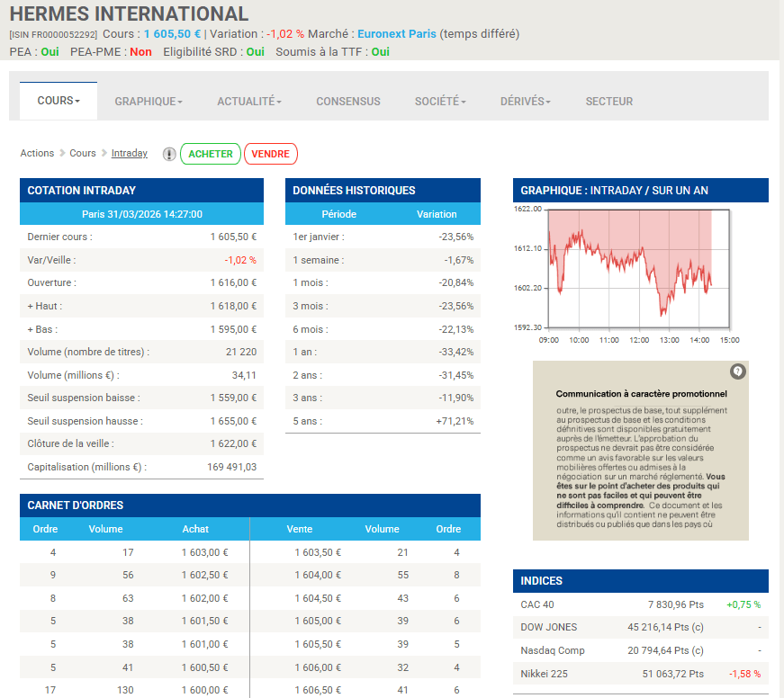The width and height of the screenshot is (784, 698).
Task: Click the Capitalisation value 169 491,03
Action: [231, 467]
